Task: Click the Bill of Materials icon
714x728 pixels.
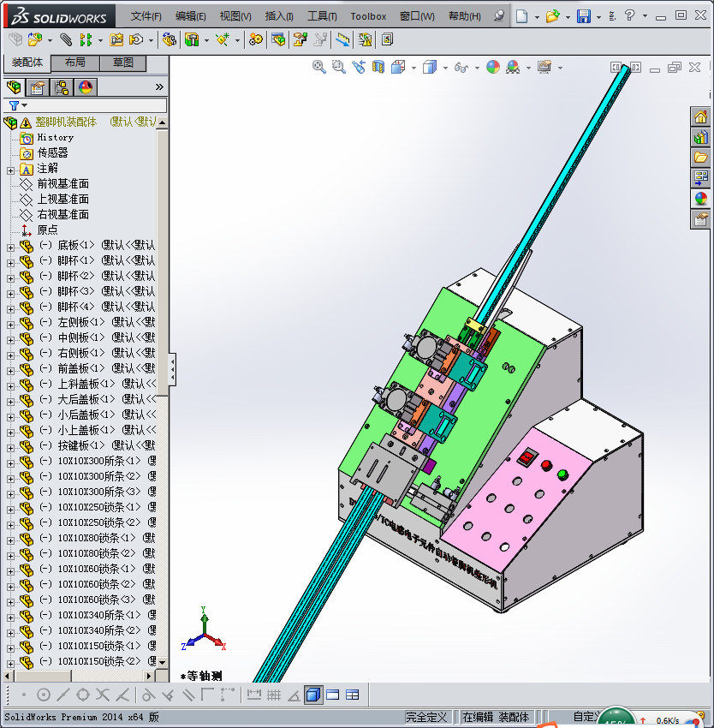Action: point(278,40)
